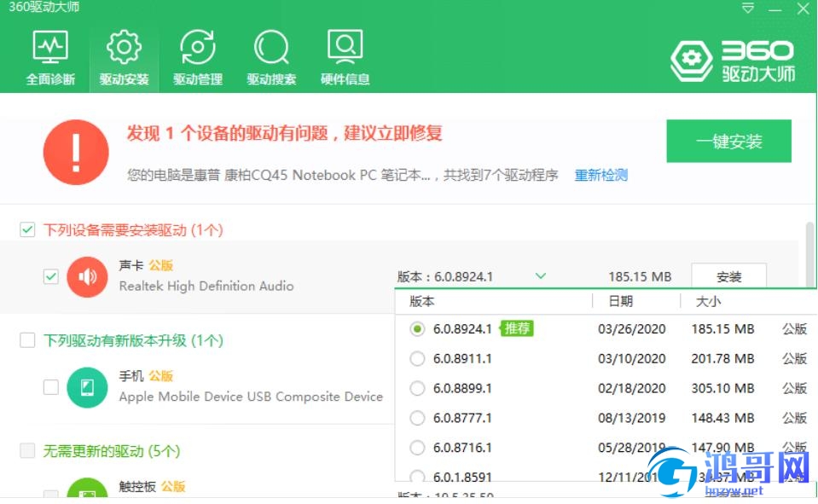This screenshot has height=504, width=818.
Task: Switch to the 驱动管理 tab label
Action: [198, 79]
